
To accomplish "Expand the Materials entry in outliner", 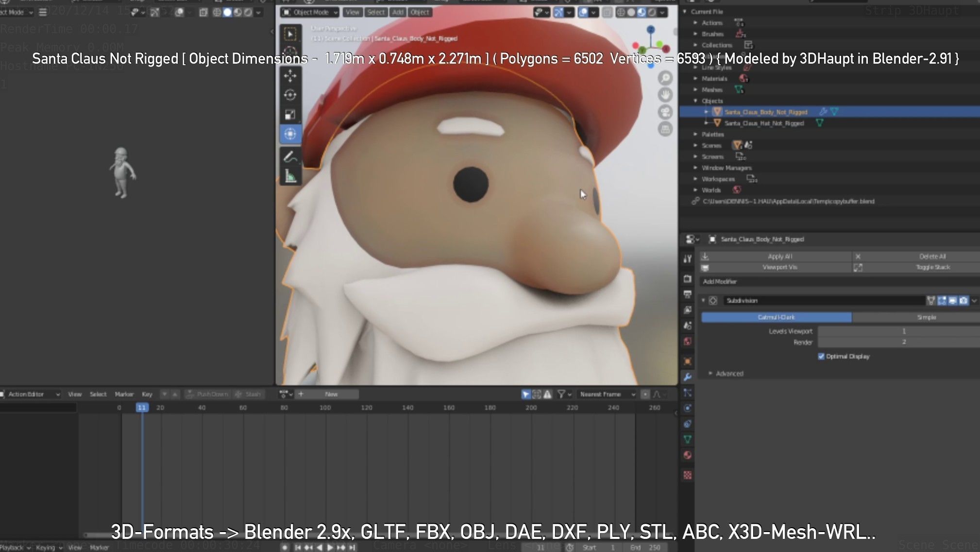I will (x=695, y=78).
